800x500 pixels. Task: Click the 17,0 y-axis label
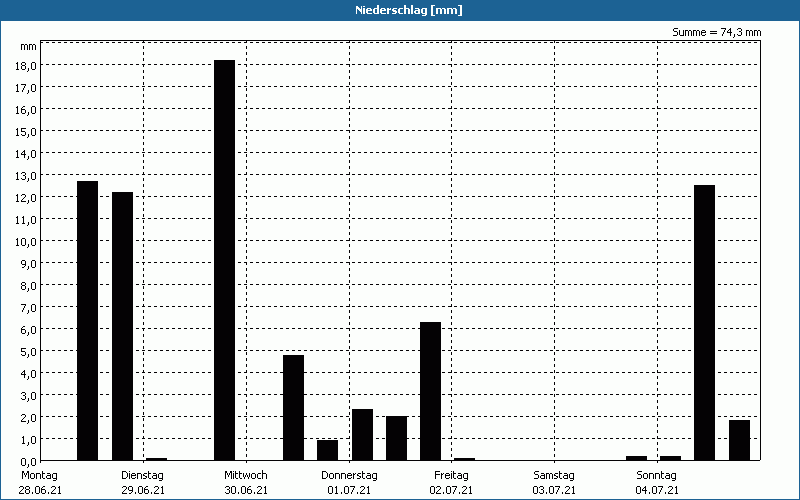(x=26, y=88)
